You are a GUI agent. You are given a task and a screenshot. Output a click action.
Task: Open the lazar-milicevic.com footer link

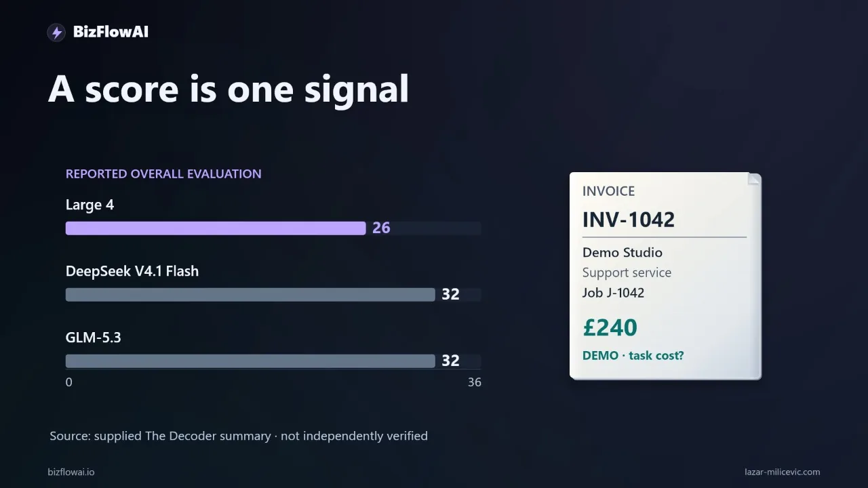point(782,472)
